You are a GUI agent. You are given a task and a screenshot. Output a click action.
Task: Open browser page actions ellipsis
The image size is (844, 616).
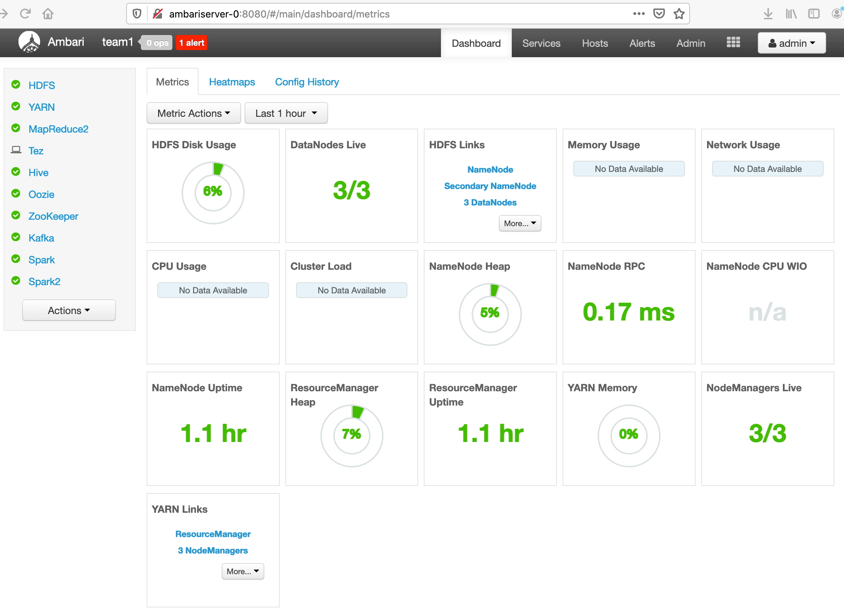click(638, 14)
